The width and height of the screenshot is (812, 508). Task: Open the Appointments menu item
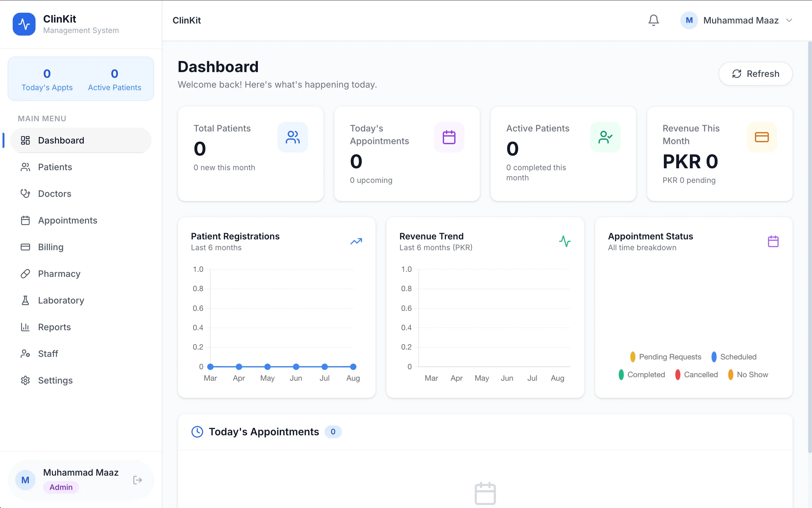[81, 220]
